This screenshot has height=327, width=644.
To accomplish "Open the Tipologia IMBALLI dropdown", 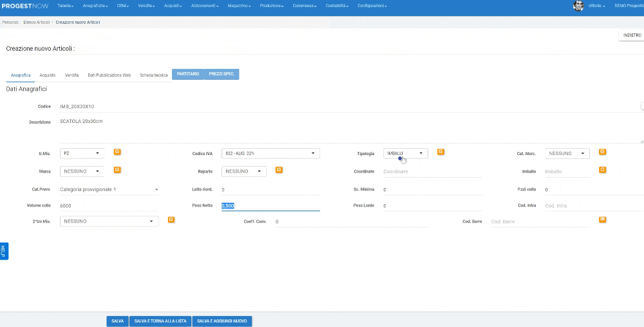I will [x=406, y=153].
